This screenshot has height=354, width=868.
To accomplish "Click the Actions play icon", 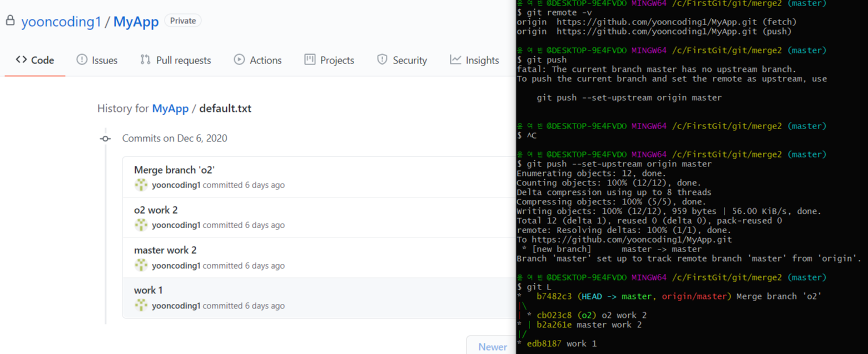I will coord(239,60).
